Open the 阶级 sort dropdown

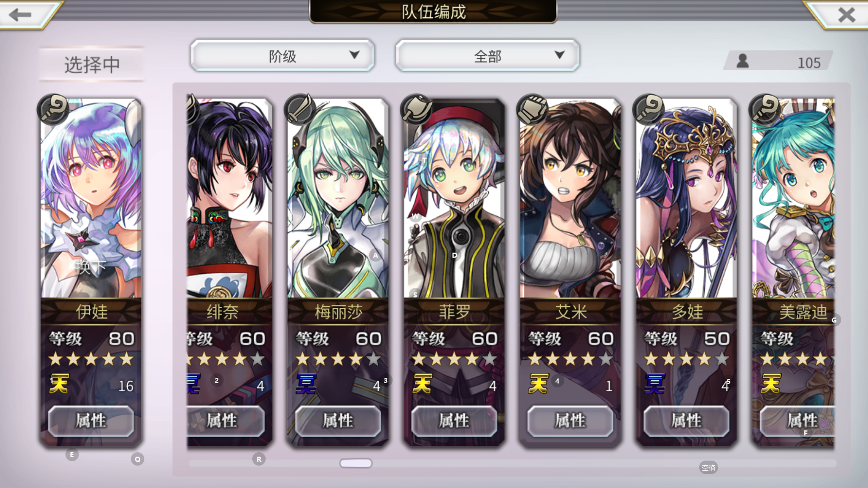coord(282,55)
